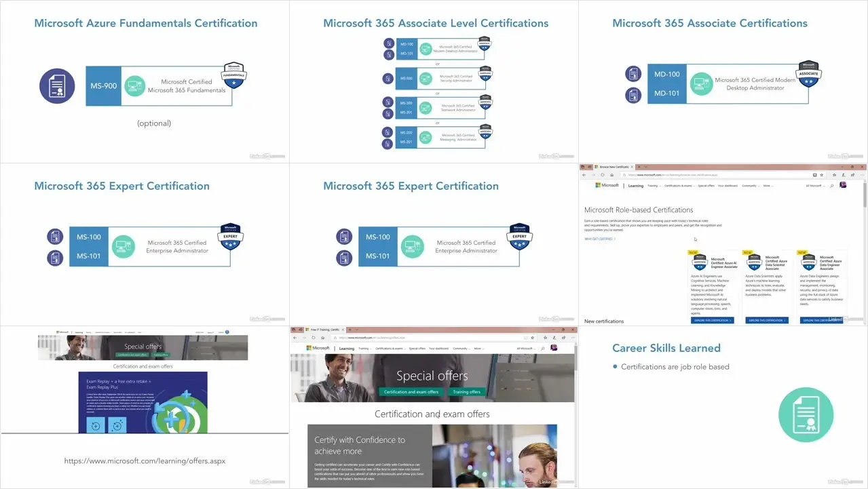Click Certification and exam offers button, large page
Viewport: 868px width, 489px height.
coord(411,392)
